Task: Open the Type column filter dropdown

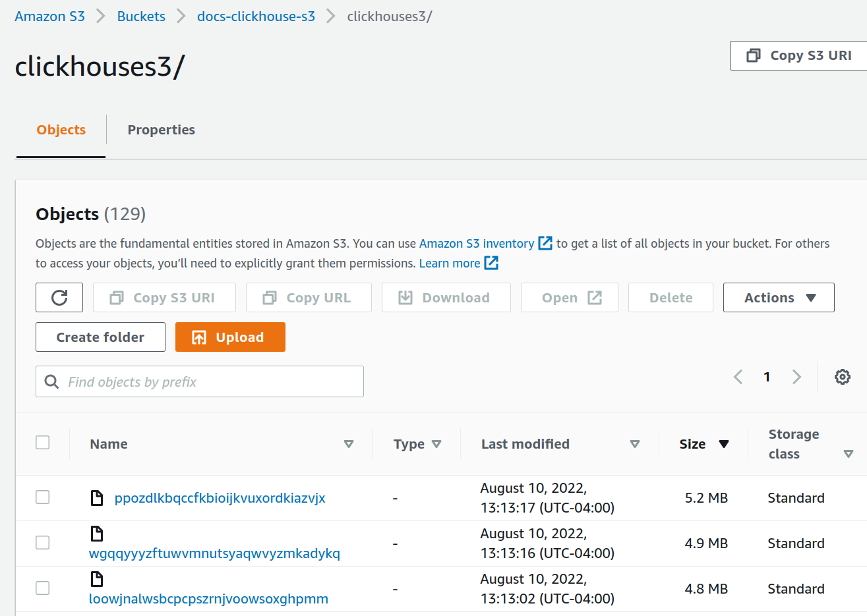Action: [x=437, y=443]
